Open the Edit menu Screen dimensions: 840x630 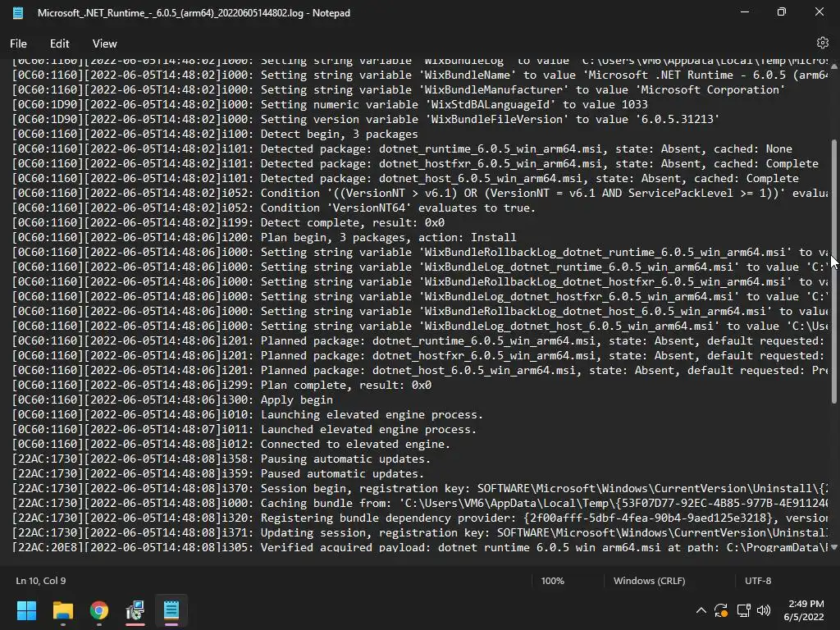tap(59, 44)
